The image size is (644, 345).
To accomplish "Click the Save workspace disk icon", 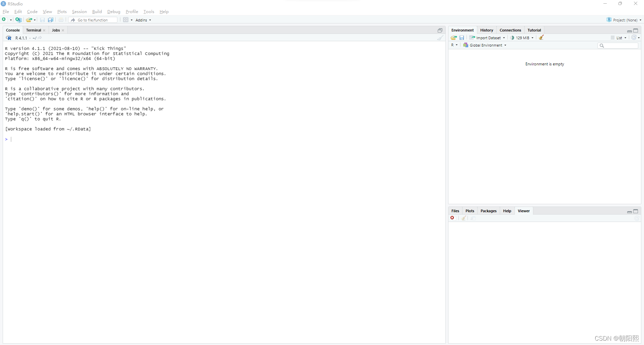I will tap(462, 38).
